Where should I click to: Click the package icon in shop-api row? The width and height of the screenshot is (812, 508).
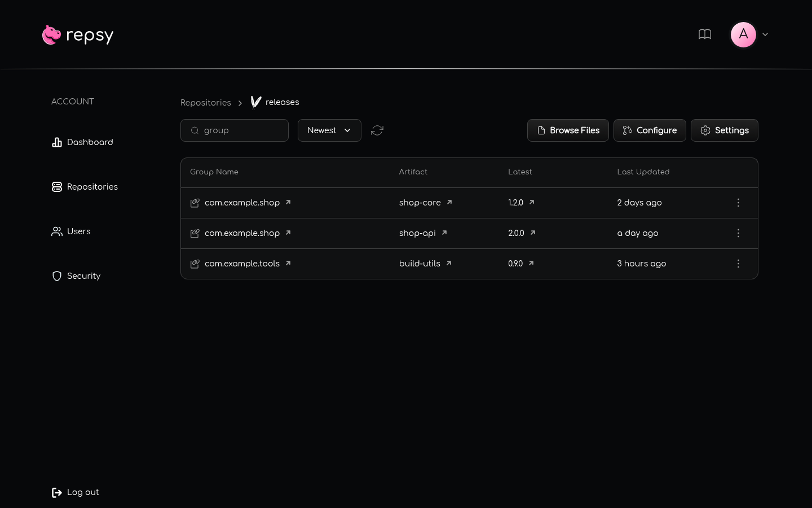(195, 233)
